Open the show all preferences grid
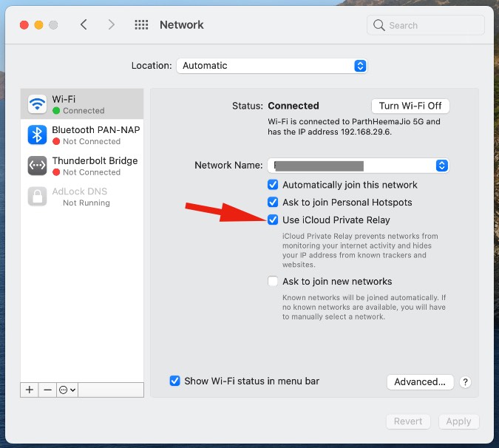This screenshot has width=499, height=448. [x=141, y=25]
